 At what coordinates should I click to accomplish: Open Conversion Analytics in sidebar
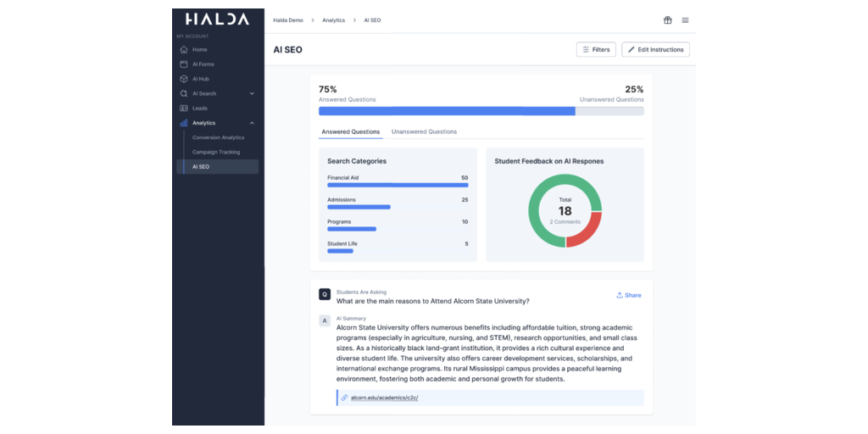point(218,137)
